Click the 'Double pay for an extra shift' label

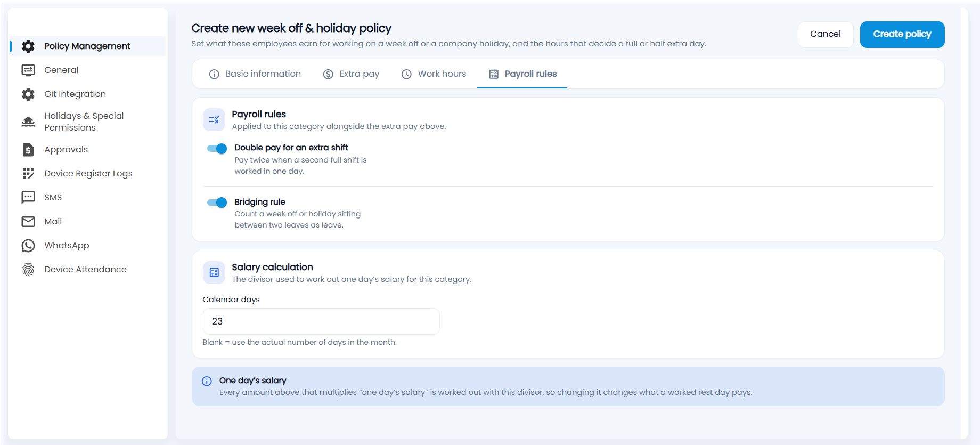(x=291, y=148)
